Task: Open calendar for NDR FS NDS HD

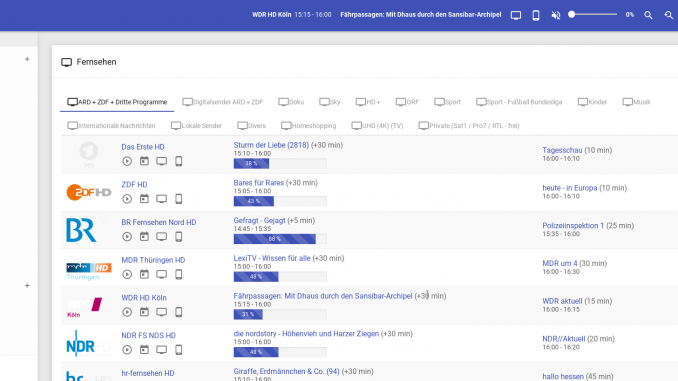Action: click(x=144, y=349)
